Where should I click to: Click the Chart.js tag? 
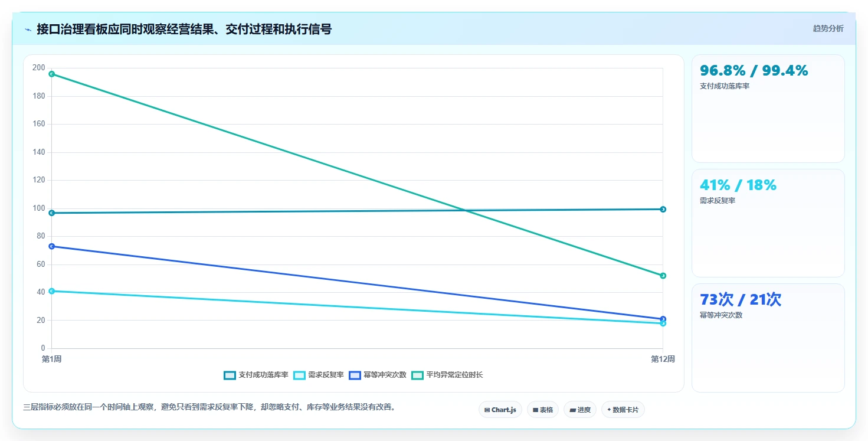[x=500, y=410]
